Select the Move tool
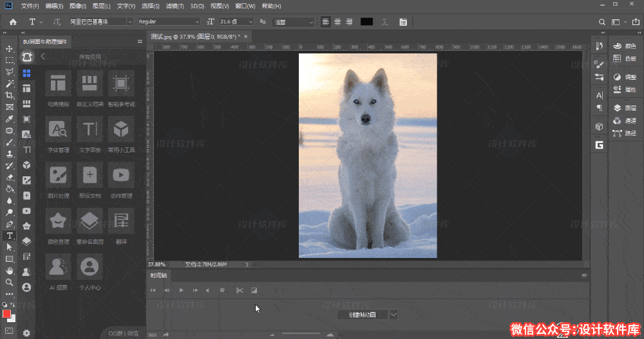Viewport: 644px width, 339px height. tap(9, 49)
